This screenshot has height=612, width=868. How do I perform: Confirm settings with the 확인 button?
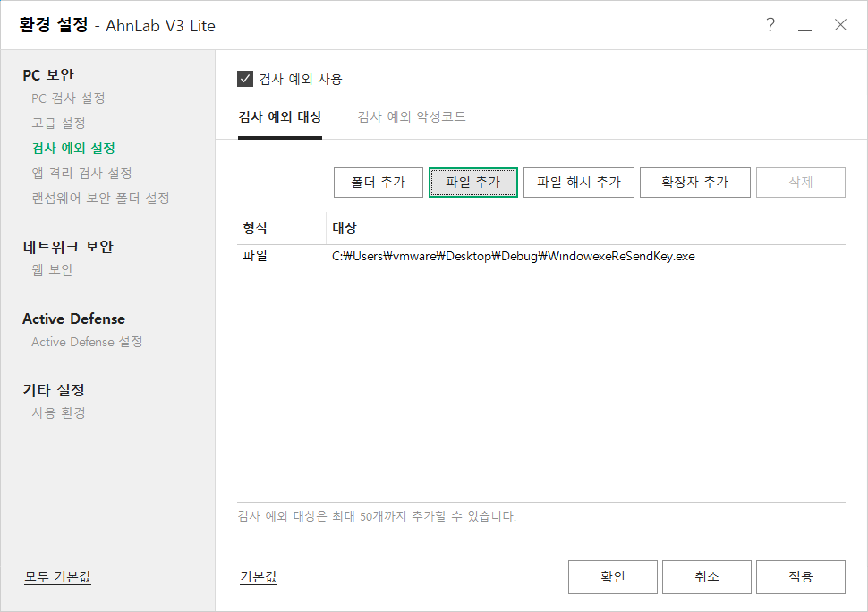(613, 577)
